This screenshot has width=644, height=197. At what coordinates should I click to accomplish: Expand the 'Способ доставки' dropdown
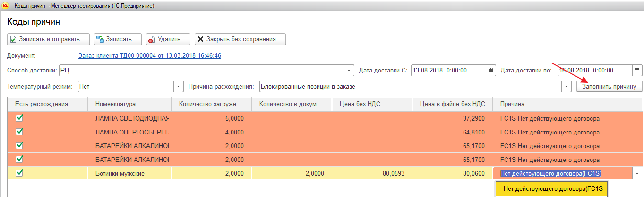[x=350, y=71]
